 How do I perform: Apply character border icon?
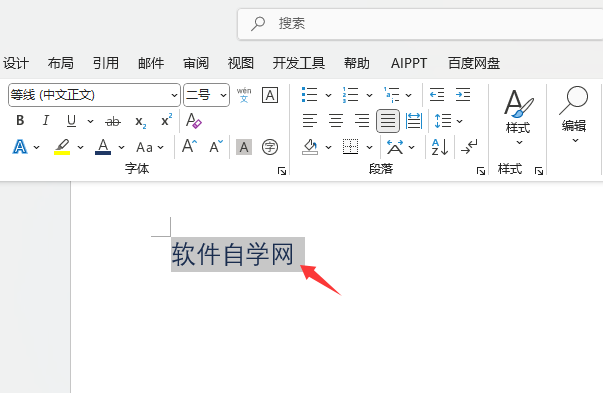[x=270, y=95]
